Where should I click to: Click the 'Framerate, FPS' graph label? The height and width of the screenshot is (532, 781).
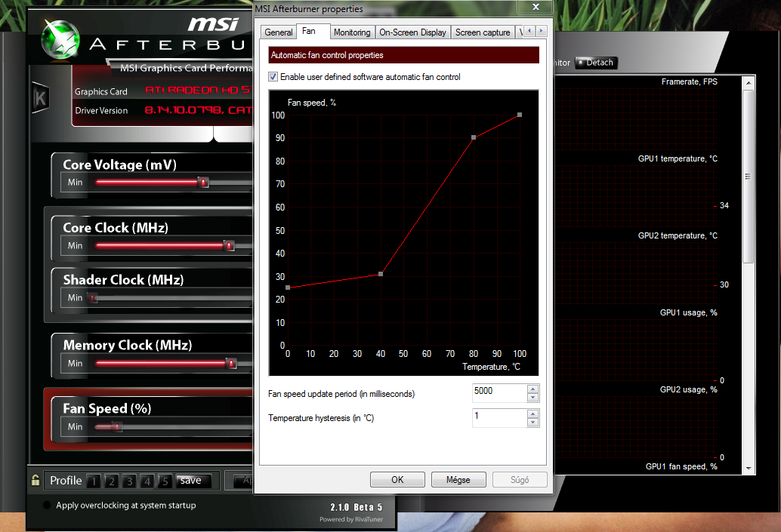(x=690, y=81)
